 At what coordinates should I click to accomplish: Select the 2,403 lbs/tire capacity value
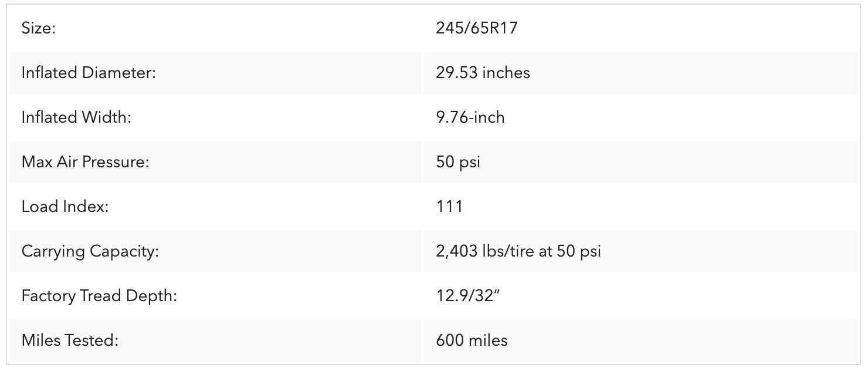[x=518, y=251]
